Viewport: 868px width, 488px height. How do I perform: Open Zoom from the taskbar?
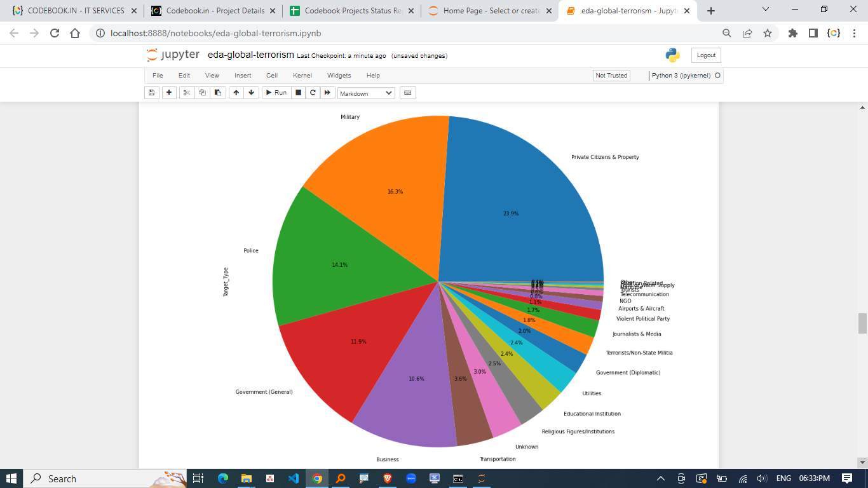(411, 478)
